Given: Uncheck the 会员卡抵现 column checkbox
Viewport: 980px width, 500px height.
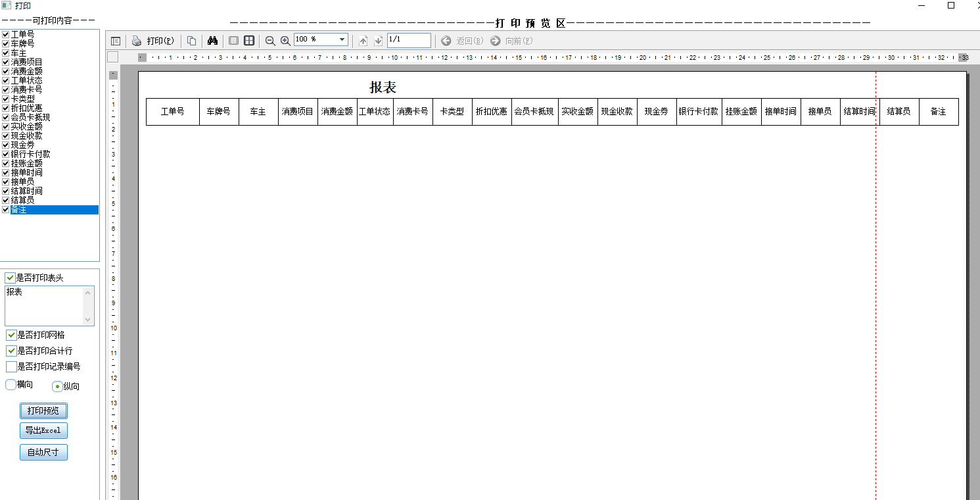Looking at the screenshot, I should 6,117.
